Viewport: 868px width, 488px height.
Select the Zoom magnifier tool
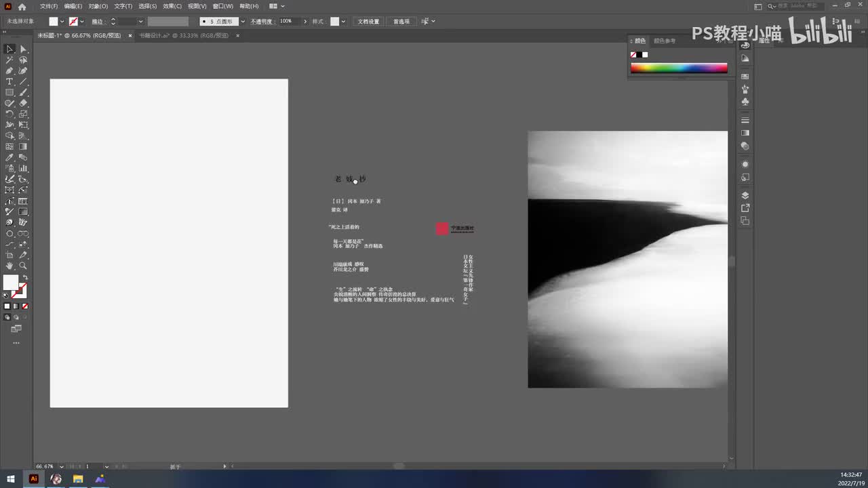click(x=23, y=266)
